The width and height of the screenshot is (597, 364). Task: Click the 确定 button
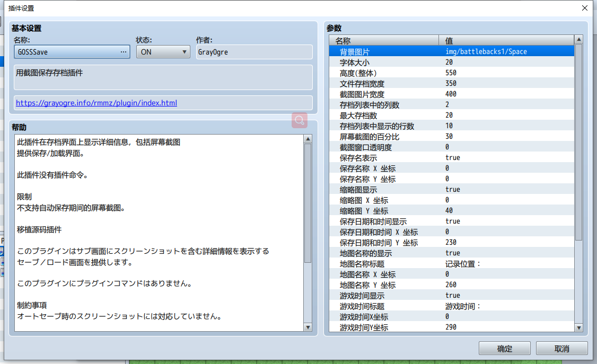[504, 349]
